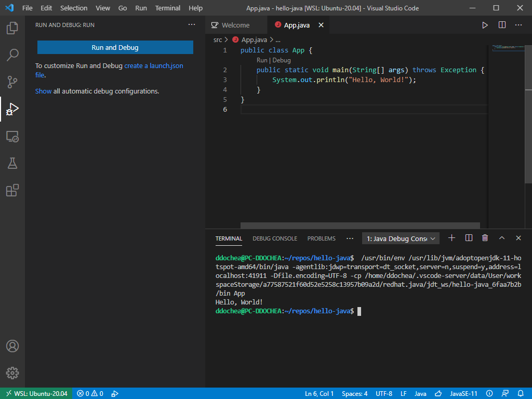The width and height of the screenshot is (532, 399).
Task: Open the Go menu
Action: pos(123,8)
